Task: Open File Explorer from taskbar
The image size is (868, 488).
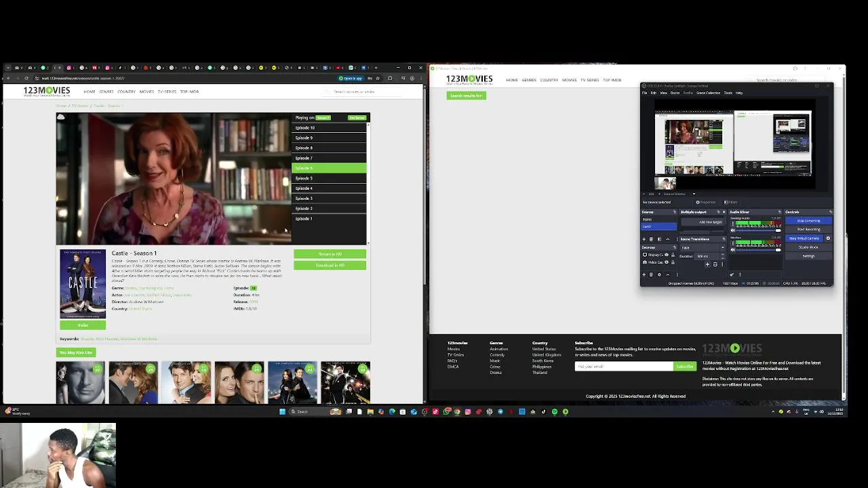Action: point(370,411)
